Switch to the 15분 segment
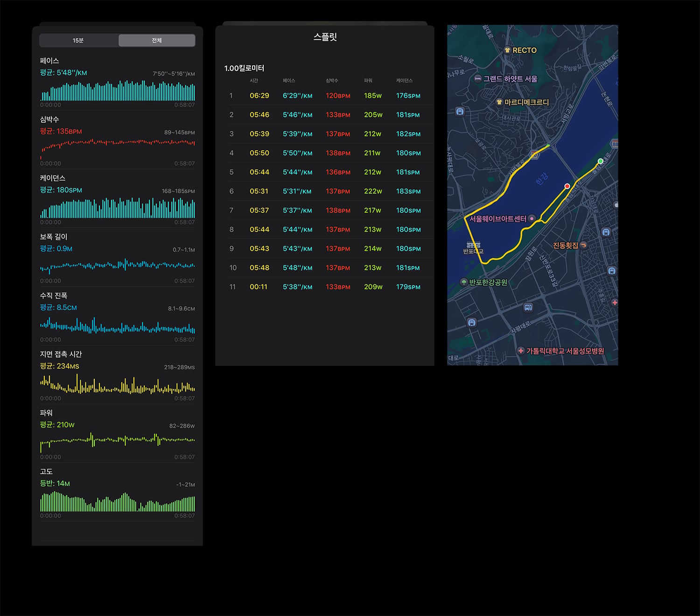 tap(78, 41)
